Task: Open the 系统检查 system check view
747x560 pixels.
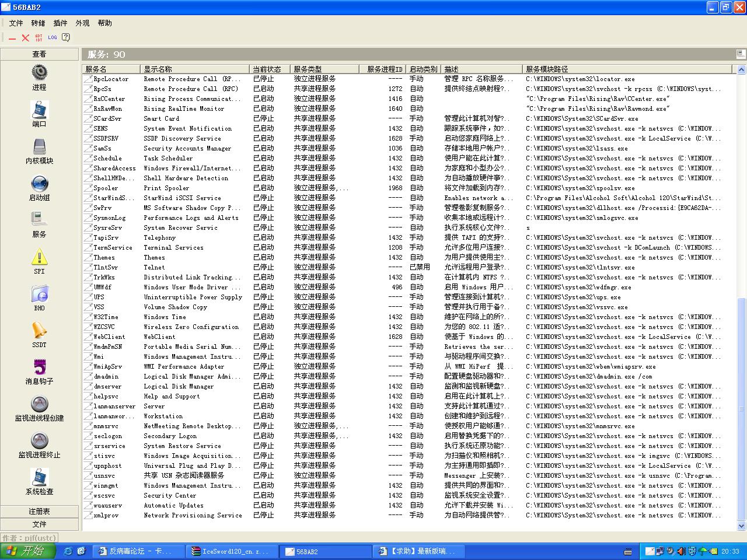Action: click(x=39, y=481)
